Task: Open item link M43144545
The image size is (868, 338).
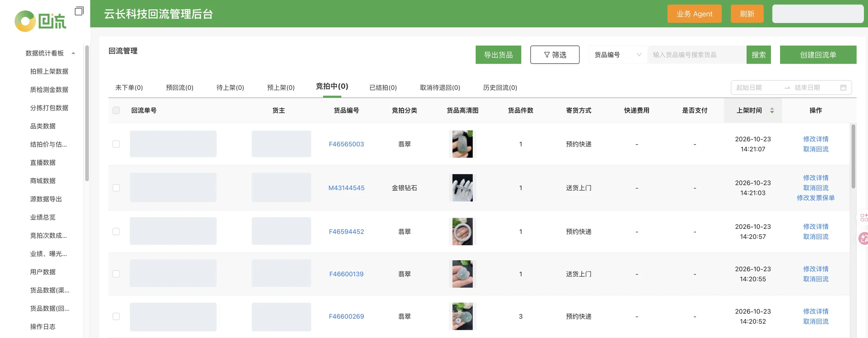Action: pos(346,188)
